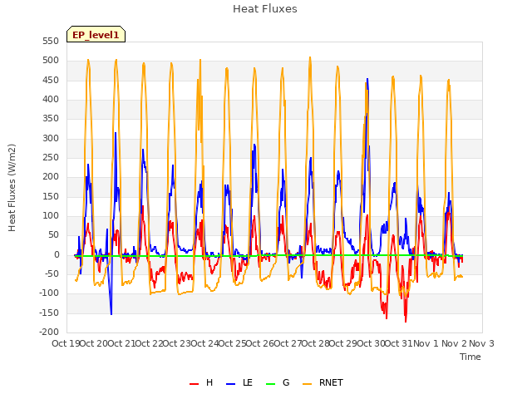Screen dimensions: 532x399
Task: Click the 200 y-axis tick label
Action: click(51, 177)
